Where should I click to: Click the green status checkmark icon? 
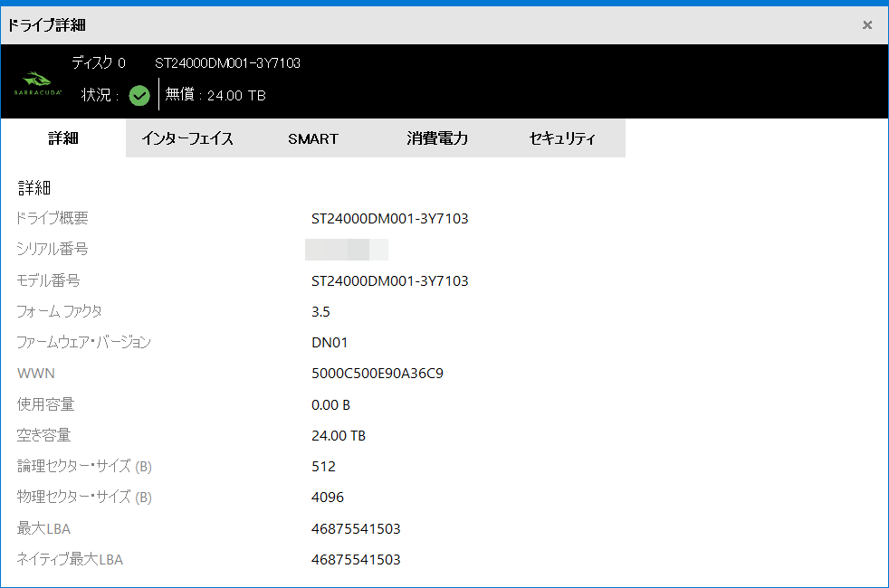point(139,95)
